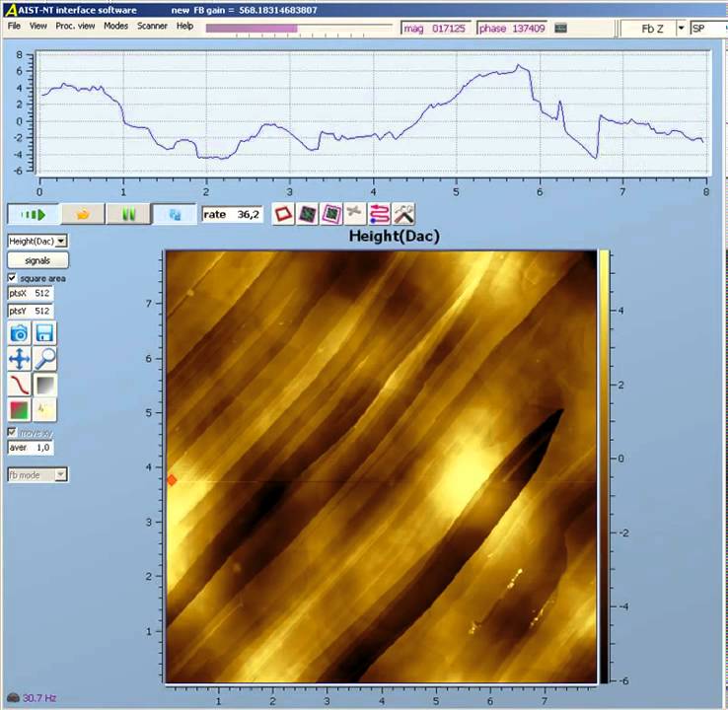
Task: Click the Fb Z button
Action: point(652,29)
